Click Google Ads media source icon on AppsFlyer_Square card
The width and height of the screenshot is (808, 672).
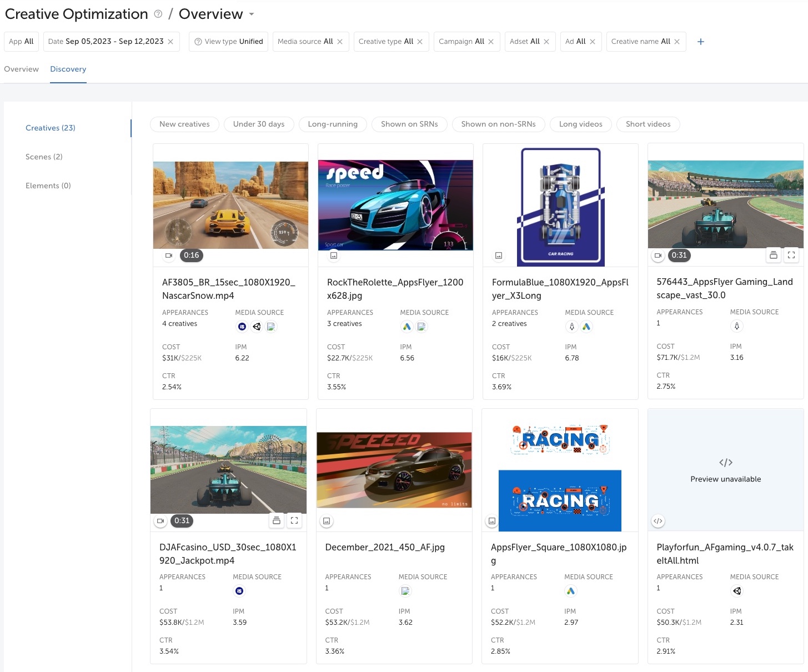(571, 591)
